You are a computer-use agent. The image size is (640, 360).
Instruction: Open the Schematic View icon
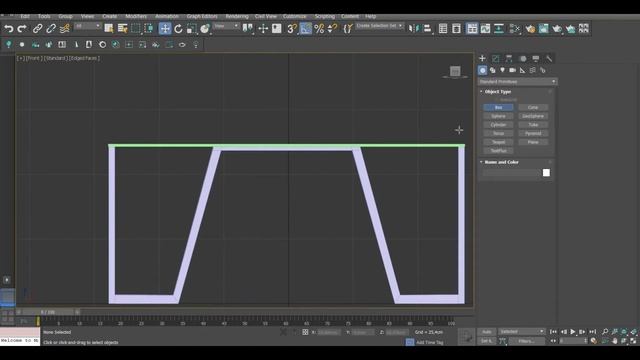499,29
